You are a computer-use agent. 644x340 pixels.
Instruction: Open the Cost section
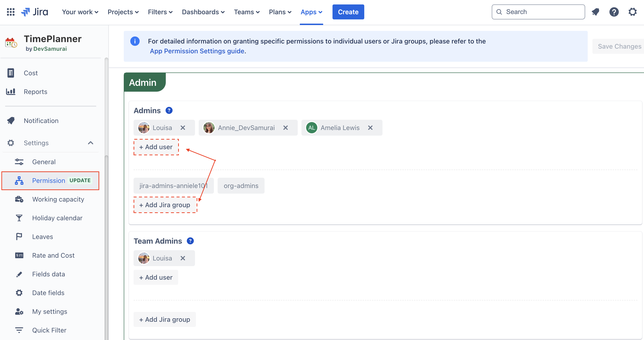(x=31, y=72)
